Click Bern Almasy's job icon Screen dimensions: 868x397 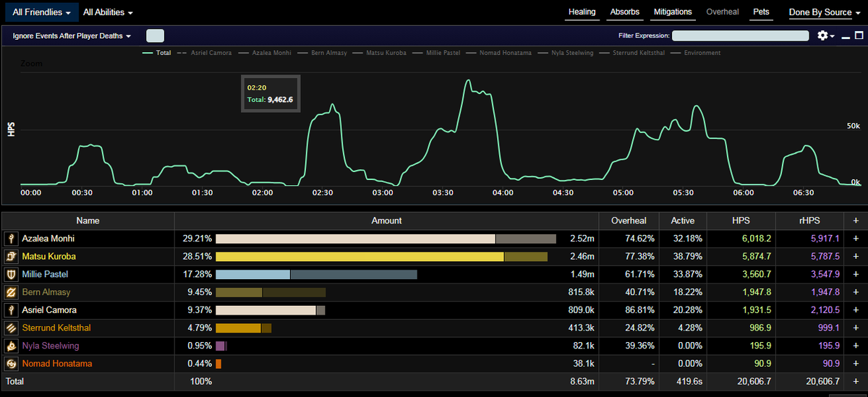11,292
